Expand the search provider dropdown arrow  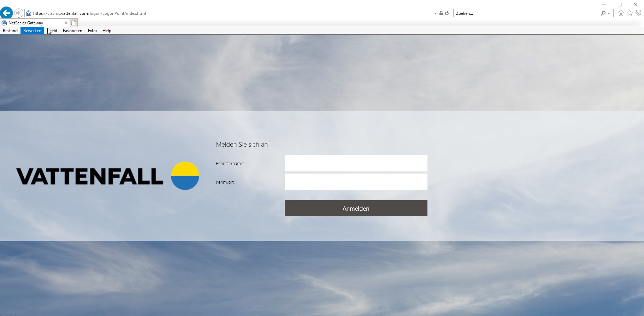tap(609, 13)
